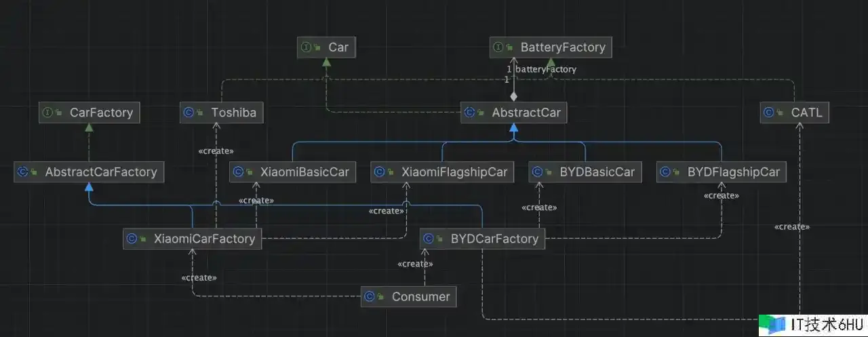The height and width of the screenshot is (337, 868).
Task: Click the BYDCarFactory class icon
Action: pos(429,239)
